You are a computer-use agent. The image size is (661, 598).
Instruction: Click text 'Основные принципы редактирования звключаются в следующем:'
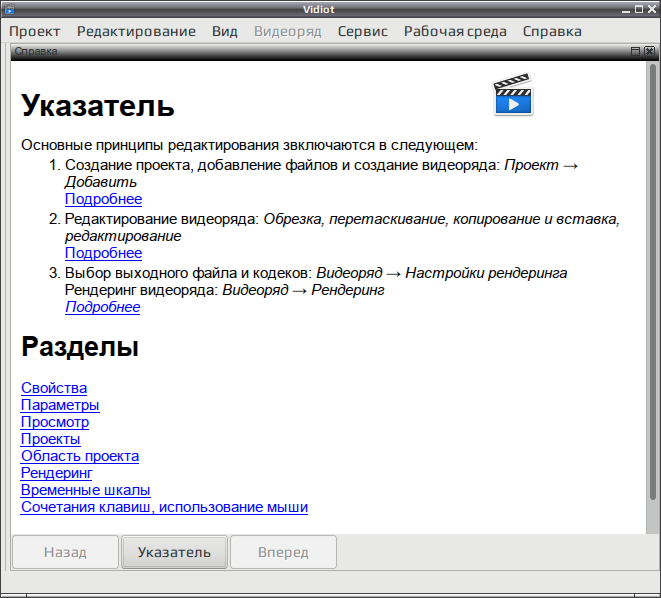tap(250, 145)
